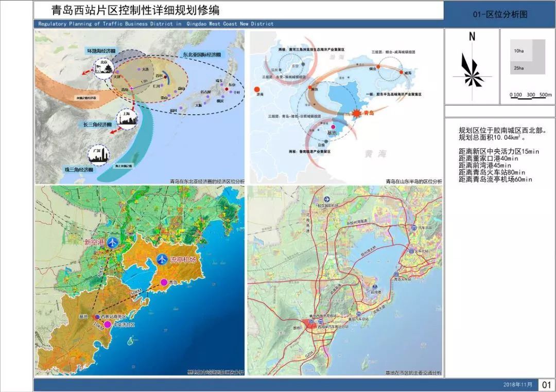The width and height of the screenshot is (556, 392).
Task: Click the 长三角经济圈 label
Action: coord(98,125)
